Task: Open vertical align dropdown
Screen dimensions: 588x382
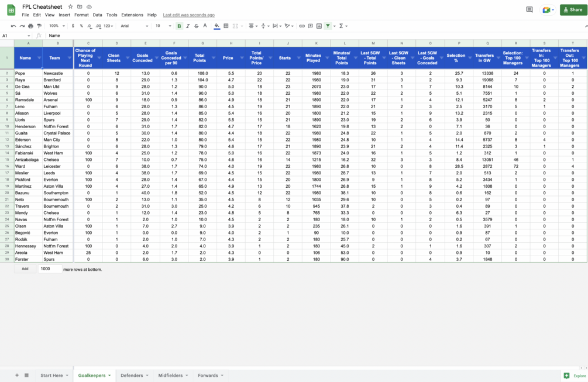Action: (265, 26)
